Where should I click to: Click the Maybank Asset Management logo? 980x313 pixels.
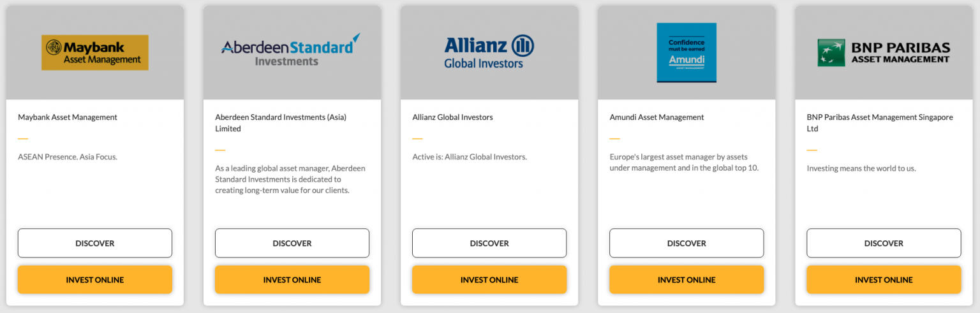click(95, 52)
